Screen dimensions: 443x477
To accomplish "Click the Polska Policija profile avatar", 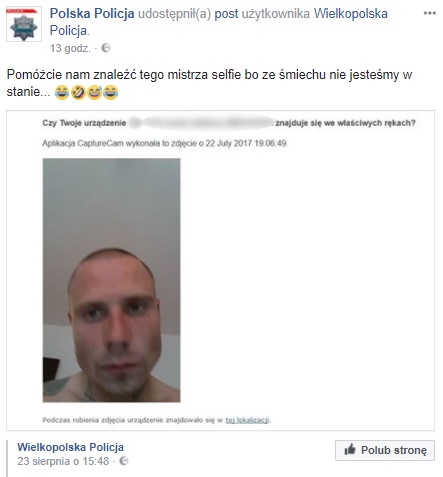I will click(24, 24).
